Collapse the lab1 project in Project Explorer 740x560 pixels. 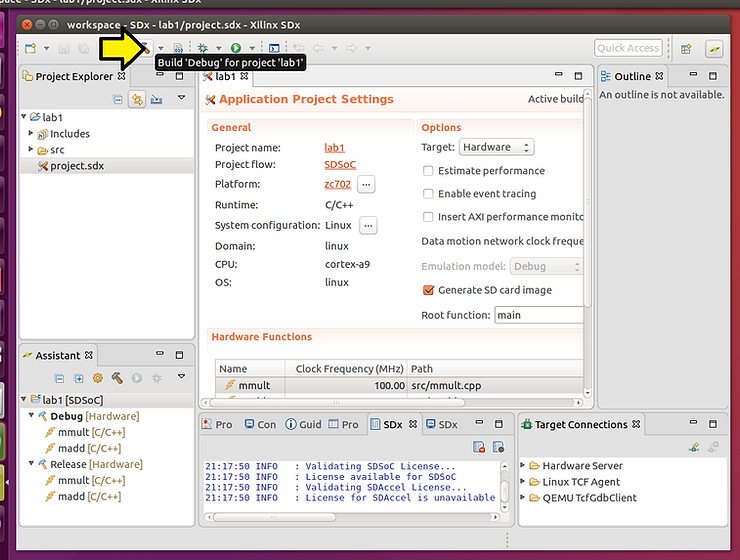24,116
